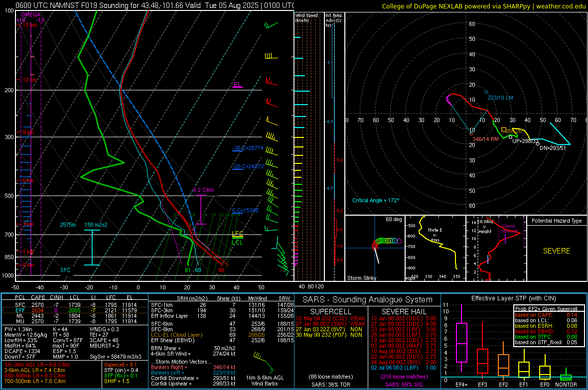Click the SR Wind v. Height panel label
The width and height of the screenshot is (588, 390).
[485, 227]
